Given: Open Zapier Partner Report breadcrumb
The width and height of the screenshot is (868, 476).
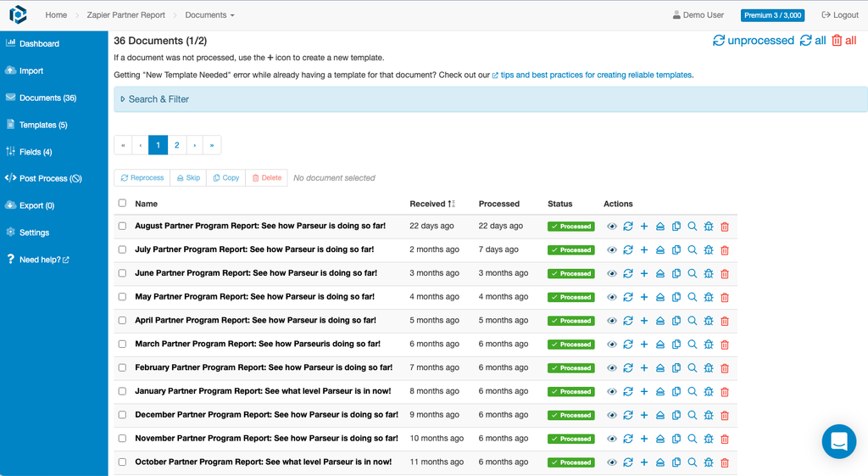Looking at the screenshot, I should click(125, 15).
